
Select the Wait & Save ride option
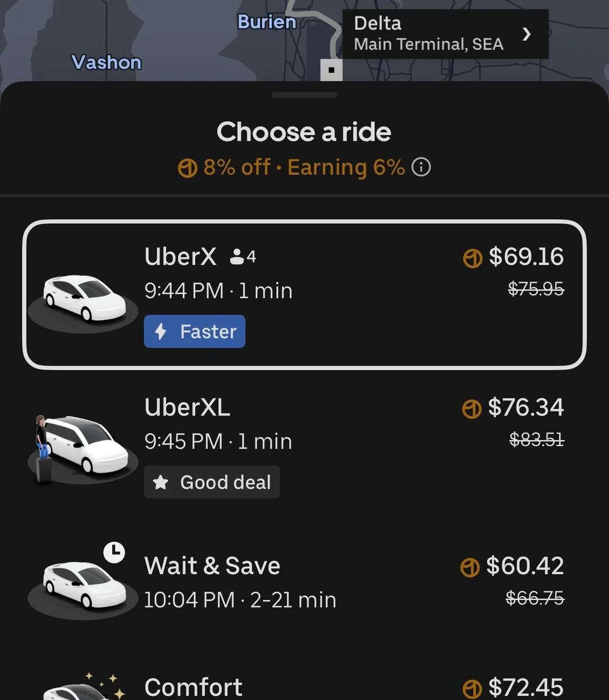tap(304, 583)
